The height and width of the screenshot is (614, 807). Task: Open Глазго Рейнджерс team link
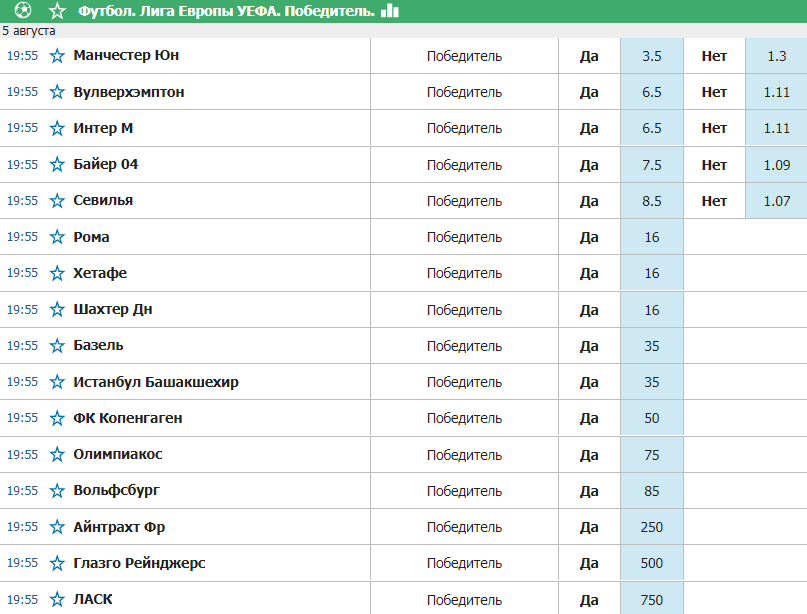click(x=139, y=563)
